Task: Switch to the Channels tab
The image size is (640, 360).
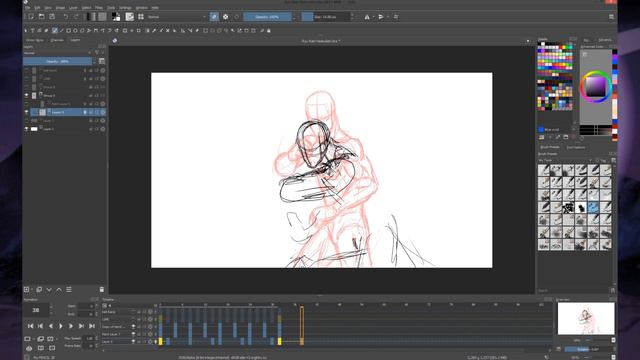Action: click(57, 40)
